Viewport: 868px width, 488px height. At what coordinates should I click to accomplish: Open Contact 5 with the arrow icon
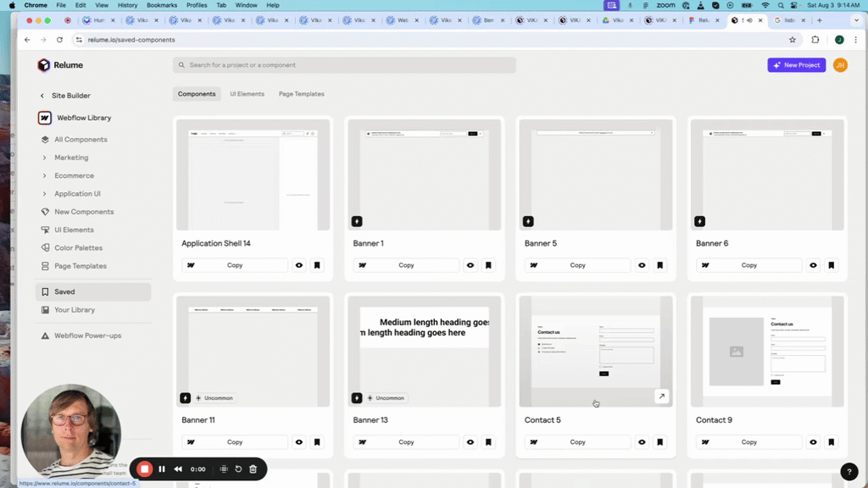(x=661, y=396)
